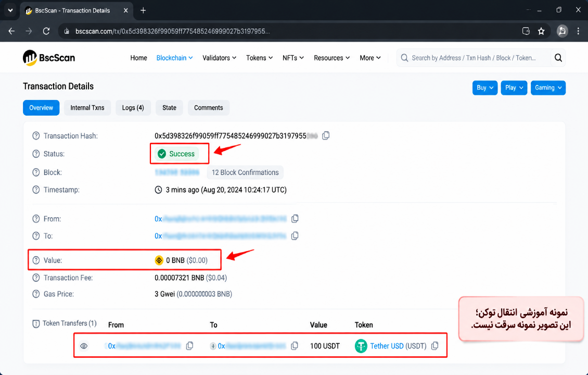The height and width of the screenshot is (375, 588).
Task: Click the 100 USDT value
Action: click(x=325, y=346)
